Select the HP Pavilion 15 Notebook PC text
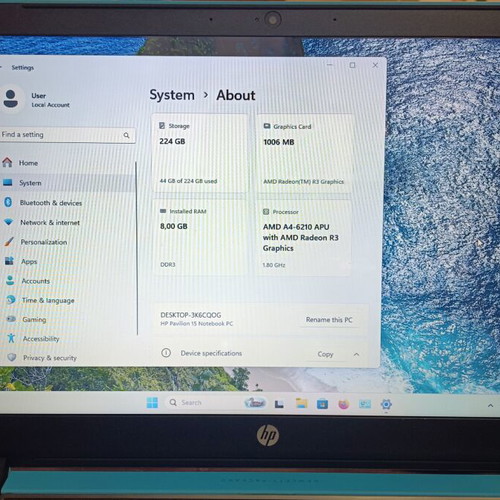The width and height of the screenshot is (500, 500). (197, 324)
